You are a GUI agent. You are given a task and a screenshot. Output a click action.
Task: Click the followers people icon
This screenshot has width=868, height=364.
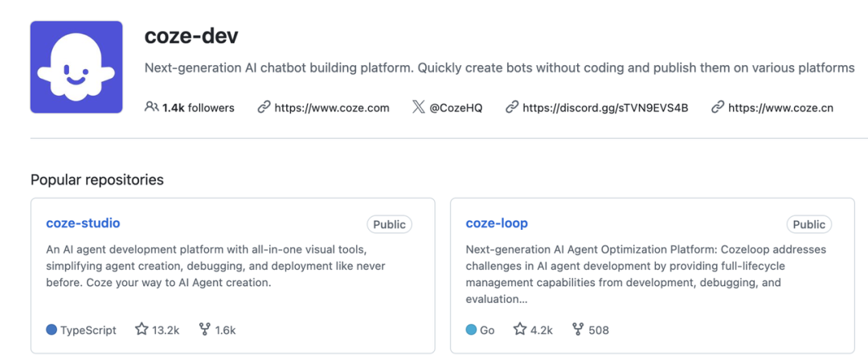[151, 107]
